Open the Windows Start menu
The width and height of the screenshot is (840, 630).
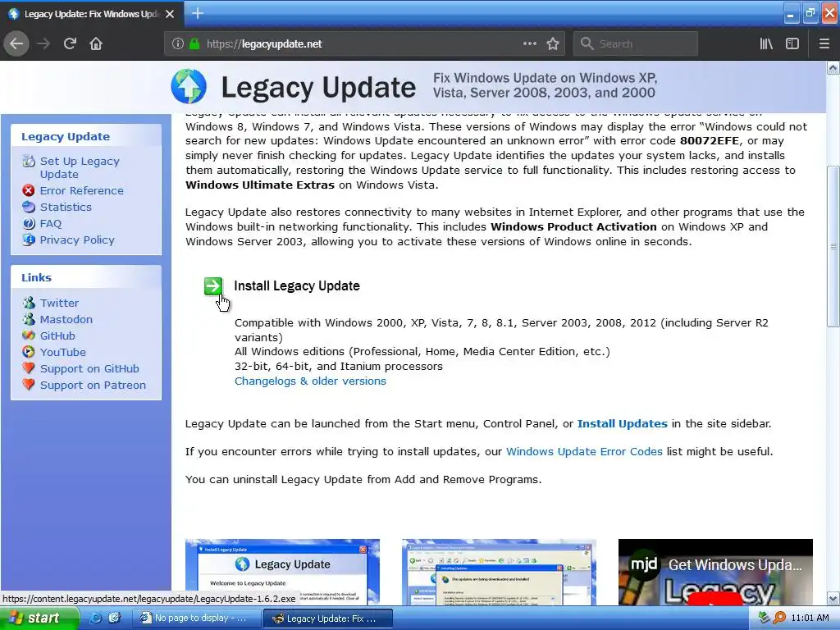click(x=38, y=619)
